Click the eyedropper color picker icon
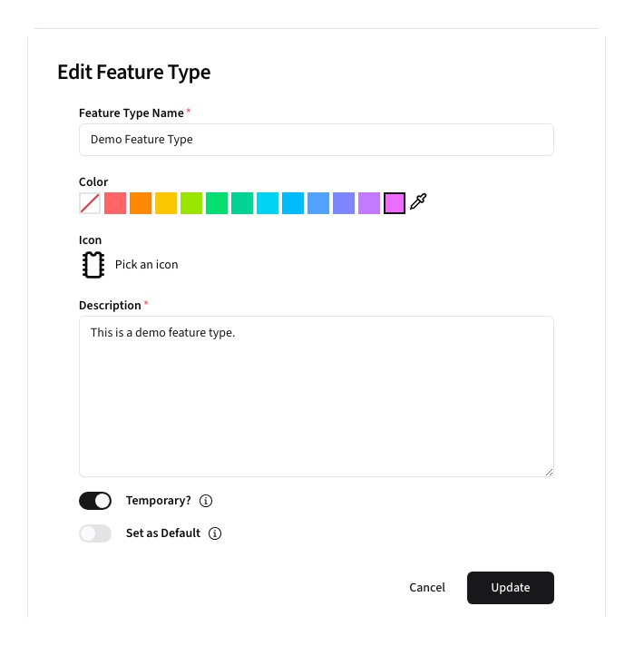 click(418, 202)
